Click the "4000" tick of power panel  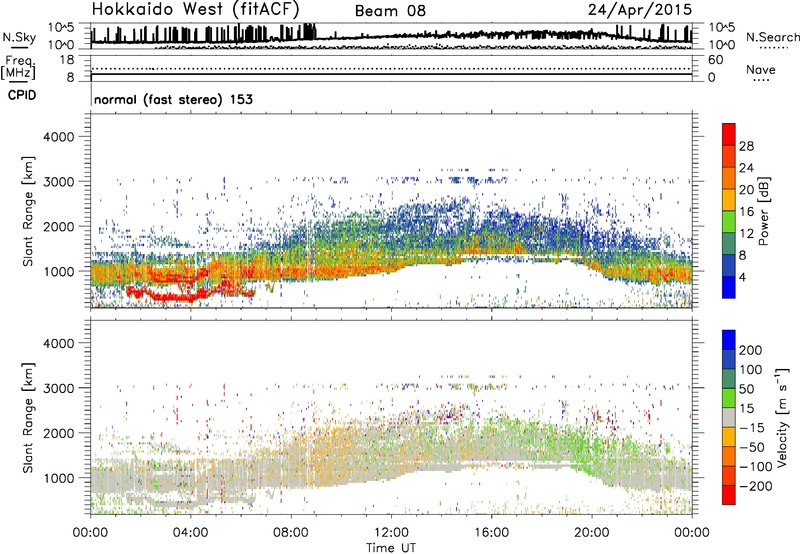click(x=58, y=137)
